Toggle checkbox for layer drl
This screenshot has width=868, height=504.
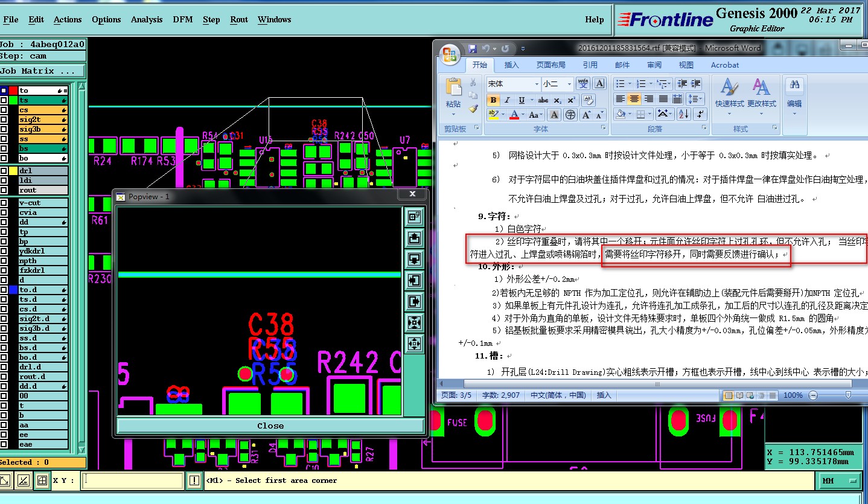[4, 171]
